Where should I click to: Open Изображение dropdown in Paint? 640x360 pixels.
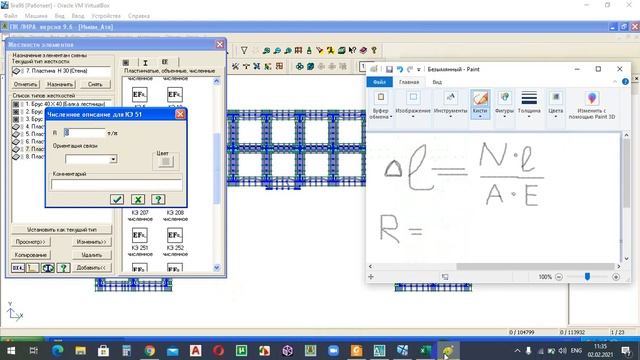point(413,105)
